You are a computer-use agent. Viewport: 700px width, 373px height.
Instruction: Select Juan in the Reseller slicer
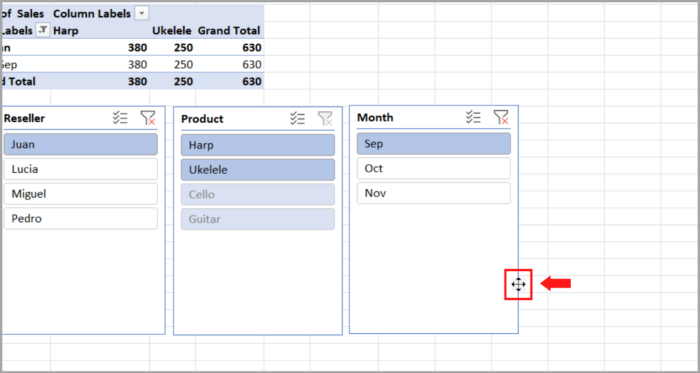click(x=81, y=145)
